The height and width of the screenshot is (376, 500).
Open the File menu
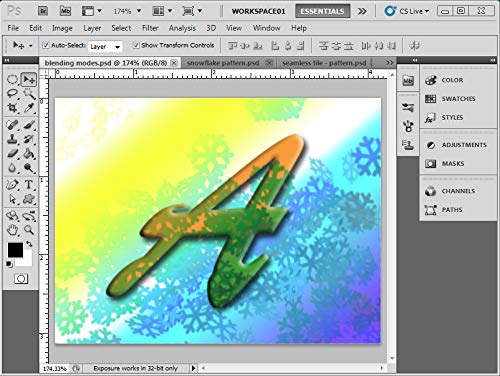coord(13,28)
